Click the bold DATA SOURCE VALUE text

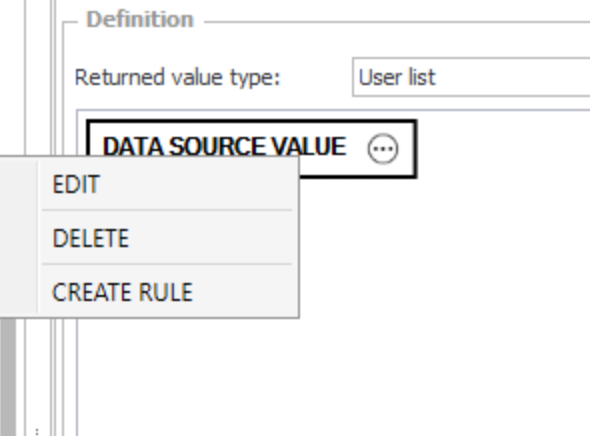(224, 147)
